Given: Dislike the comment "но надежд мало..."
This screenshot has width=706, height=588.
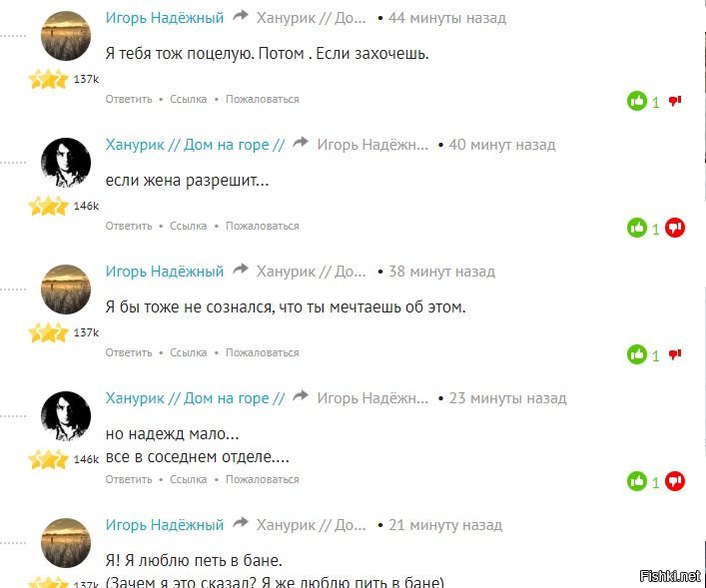Looking at the screenshot, I should tap(674, 481).
